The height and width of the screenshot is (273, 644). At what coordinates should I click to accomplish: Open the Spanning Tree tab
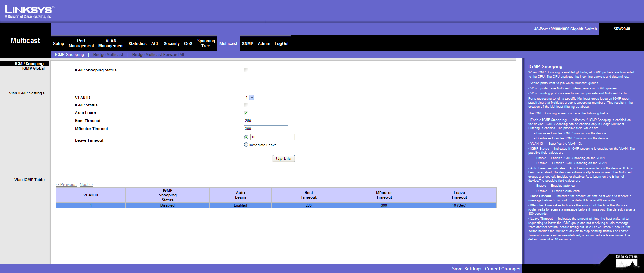[x=206, y=43]
